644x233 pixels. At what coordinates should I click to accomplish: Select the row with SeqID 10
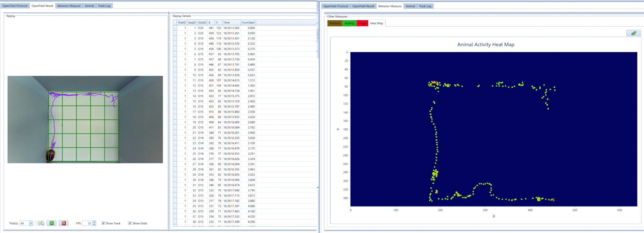click(245, 75)
